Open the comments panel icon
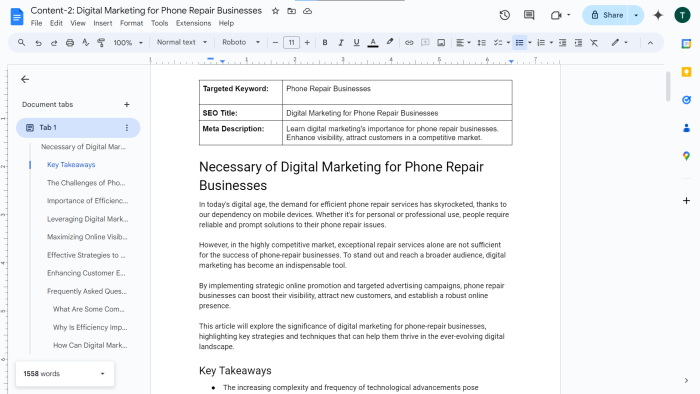700x394 pixels. (529, 15)
